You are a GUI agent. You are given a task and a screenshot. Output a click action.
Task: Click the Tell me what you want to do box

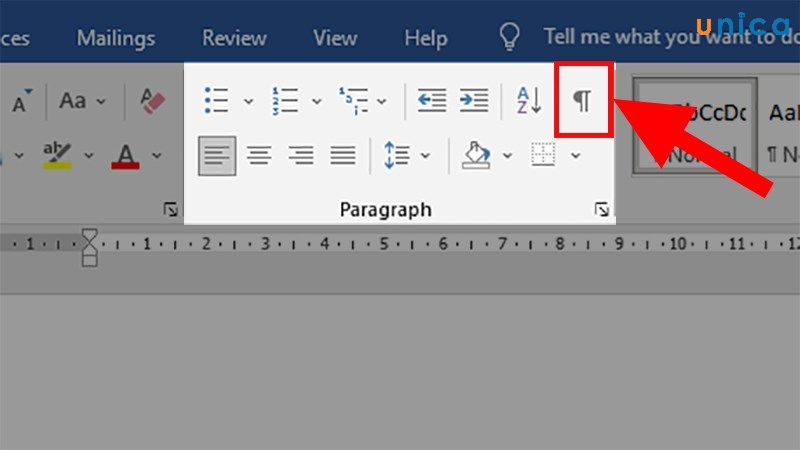[x=660, y=39]
